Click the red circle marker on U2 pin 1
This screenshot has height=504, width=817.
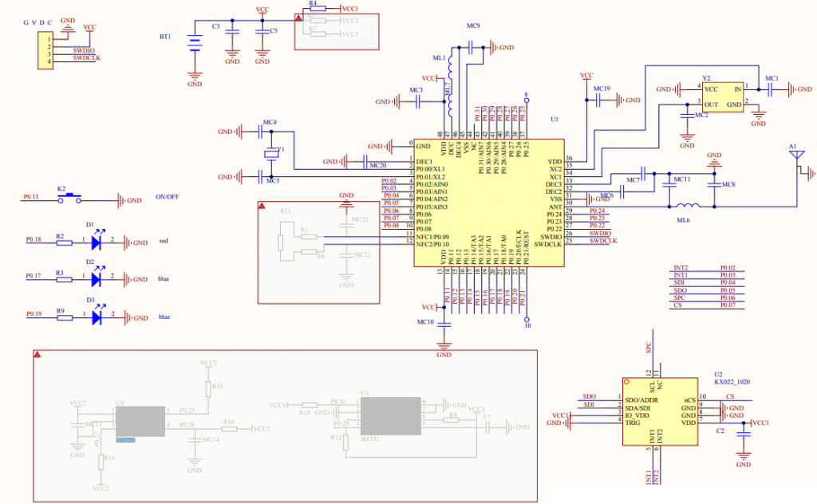click(x=626, y=381)
